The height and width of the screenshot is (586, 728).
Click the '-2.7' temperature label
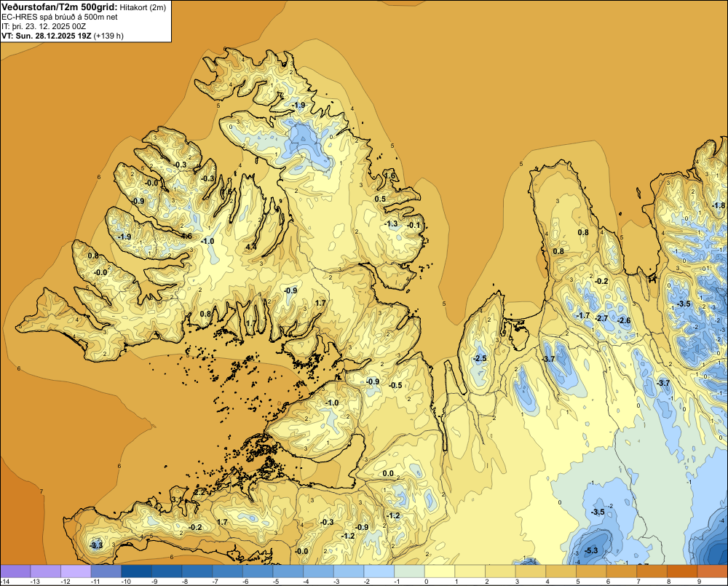601,318
